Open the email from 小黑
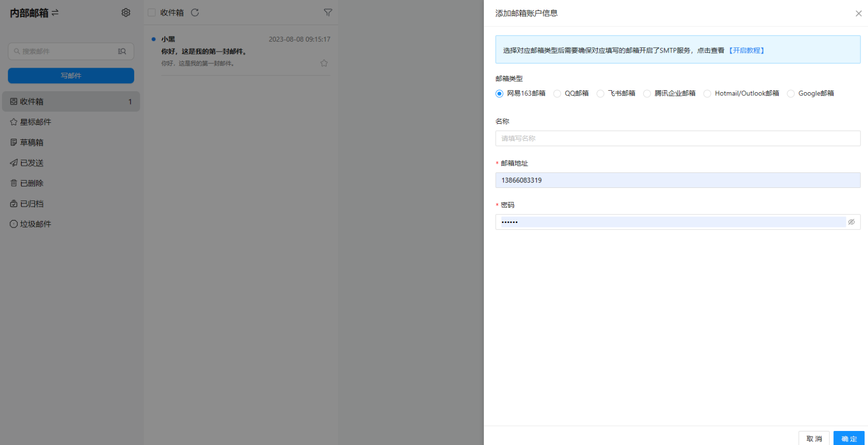 tap(240, 52)
